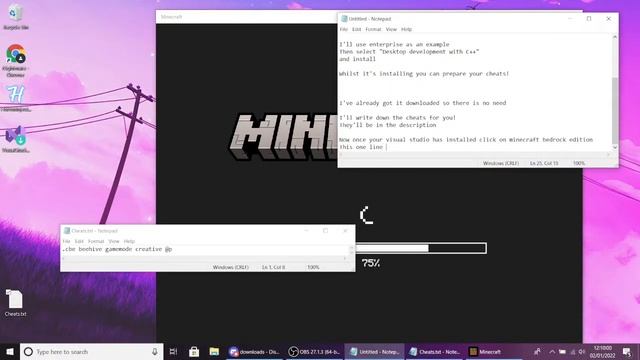Open File menu in Untitled Notepad
Image resolution: width=640 pixels, height=360 pixels.
click(344, 29)
